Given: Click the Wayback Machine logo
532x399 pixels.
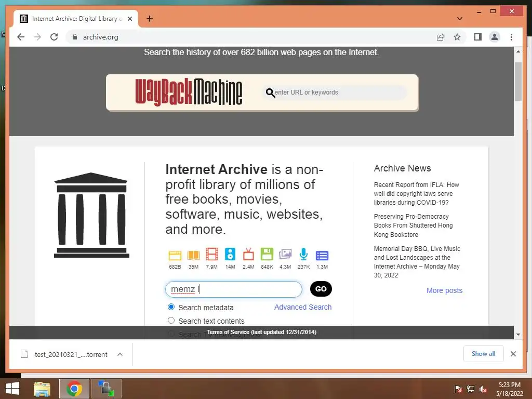Looking at the screenshot, I should [x=189, y=92].
